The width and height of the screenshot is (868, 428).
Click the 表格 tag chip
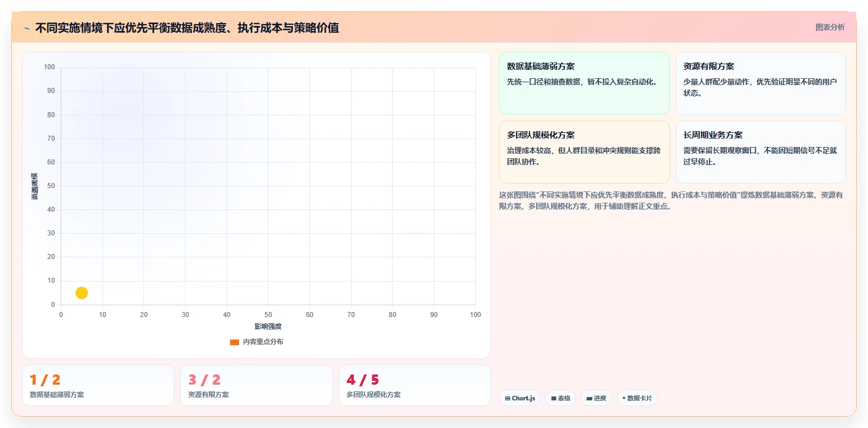pyautogui.click(x=560, y=398)
